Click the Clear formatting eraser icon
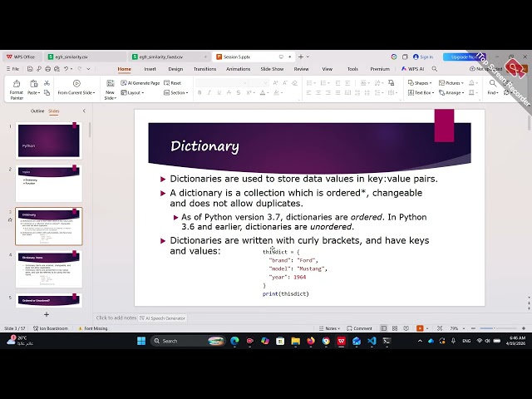 tap(295, 83)
